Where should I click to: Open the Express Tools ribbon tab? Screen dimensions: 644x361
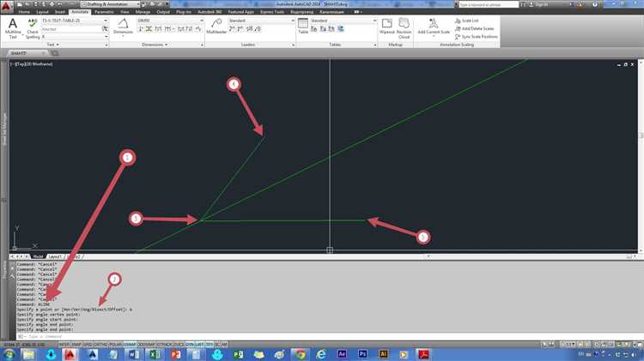272,12
